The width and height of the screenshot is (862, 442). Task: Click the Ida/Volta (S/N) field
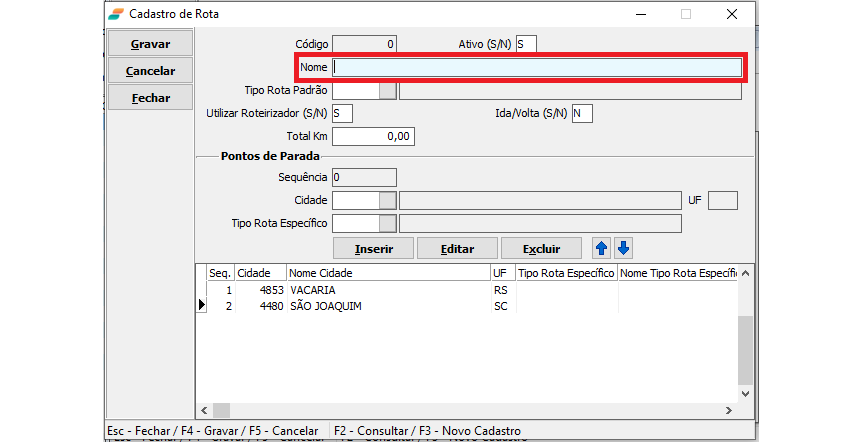pyautogui.click(x=582, y=113)
